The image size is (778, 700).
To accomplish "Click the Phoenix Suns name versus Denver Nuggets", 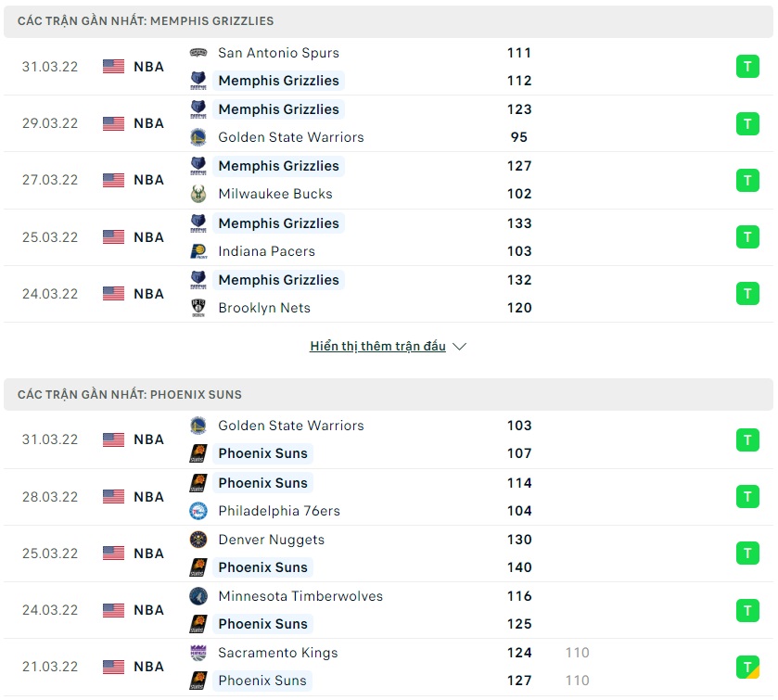I will tap(262, 567).
